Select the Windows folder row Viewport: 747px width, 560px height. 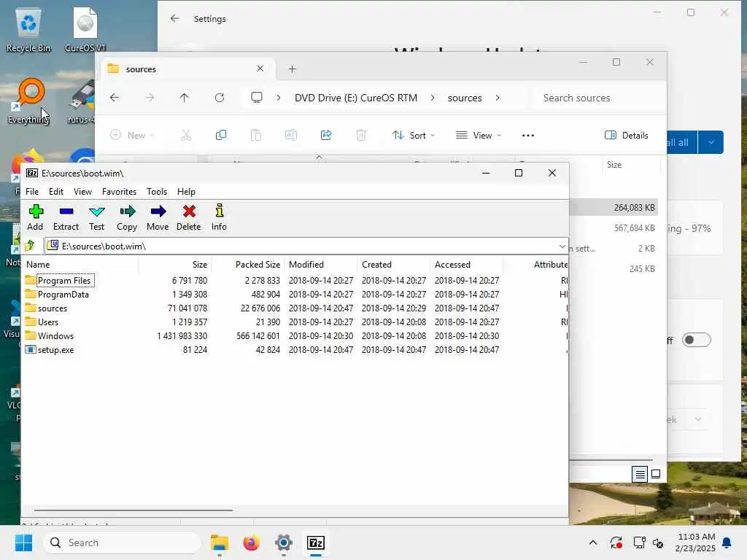click(x=295, y=335)
